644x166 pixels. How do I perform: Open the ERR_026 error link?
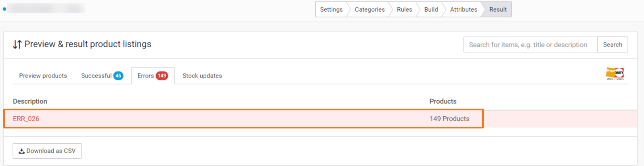click(x=26, y=119)
